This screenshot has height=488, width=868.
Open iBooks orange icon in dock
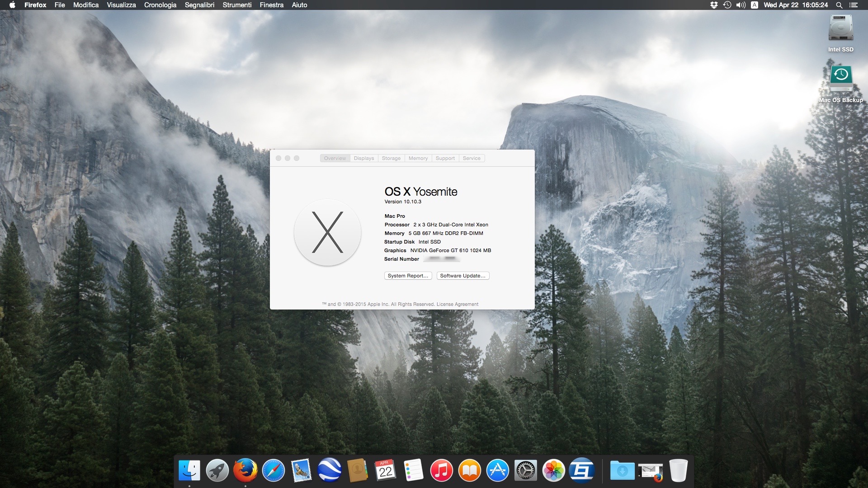[470, 471]
